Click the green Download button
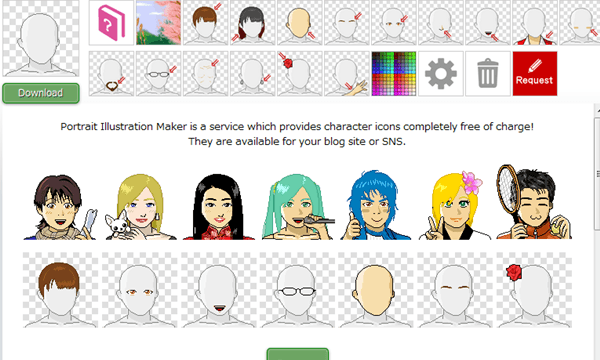The width and height of the screenshot is (600, 360). click(x=41, y=93)
